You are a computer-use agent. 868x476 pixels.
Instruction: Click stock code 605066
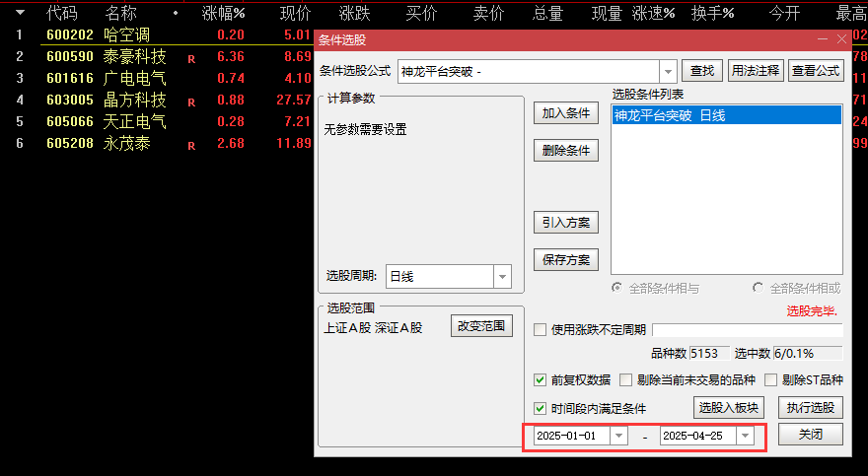coord(70,121)
